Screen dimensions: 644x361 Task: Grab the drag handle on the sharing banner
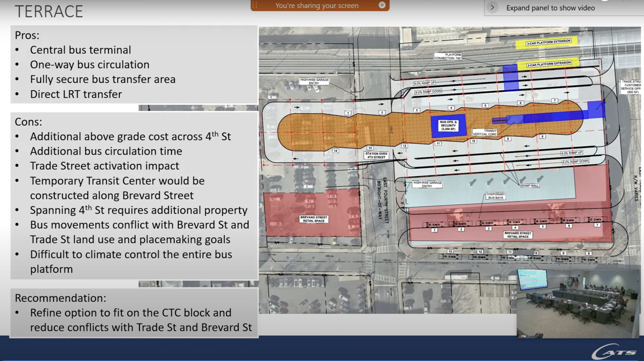point(254,5)
